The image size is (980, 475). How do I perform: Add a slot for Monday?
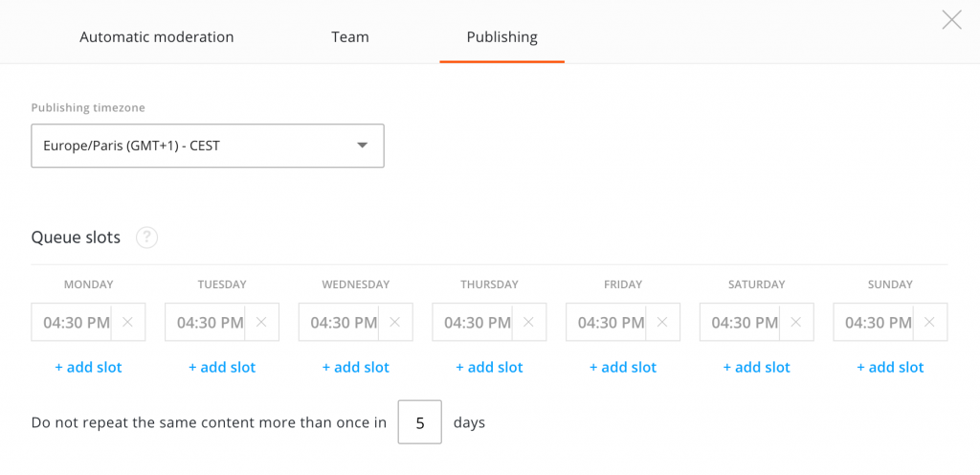coord(88,368)
